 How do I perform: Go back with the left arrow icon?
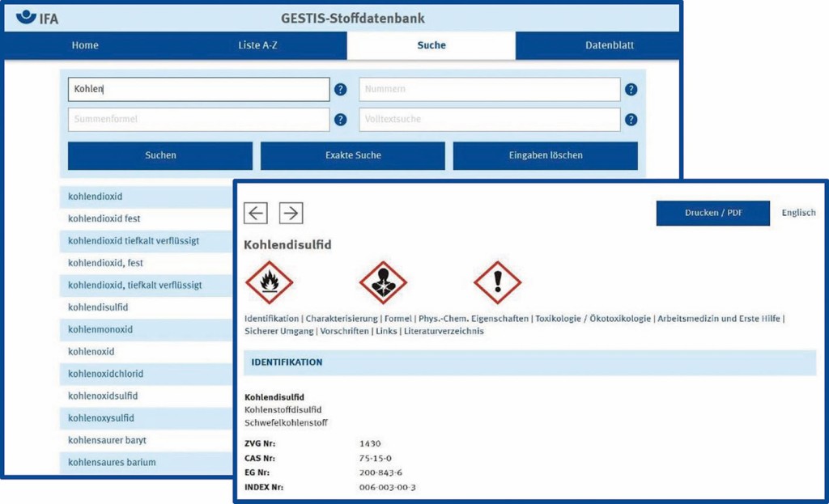(x=256, y=213)
